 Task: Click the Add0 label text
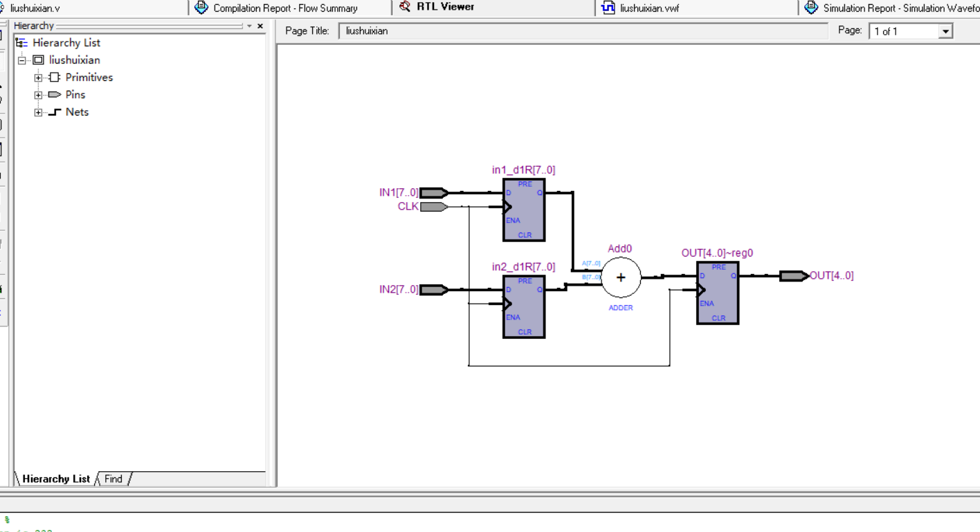[x=620, y=249]
